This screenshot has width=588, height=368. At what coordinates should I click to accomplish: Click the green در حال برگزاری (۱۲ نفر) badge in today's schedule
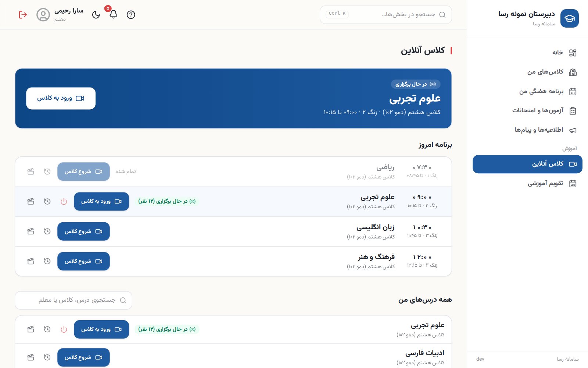167,201
